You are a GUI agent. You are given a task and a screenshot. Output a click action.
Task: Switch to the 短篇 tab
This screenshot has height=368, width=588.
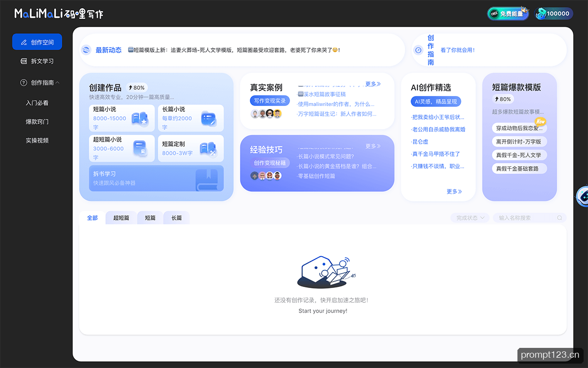pos(150,218)
